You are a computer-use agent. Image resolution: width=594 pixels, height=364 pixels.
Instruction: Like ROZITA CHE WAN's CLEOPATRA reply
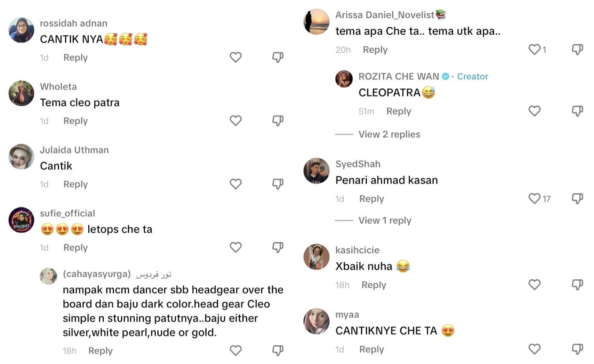pyautogui.click(x=534, y=111)
